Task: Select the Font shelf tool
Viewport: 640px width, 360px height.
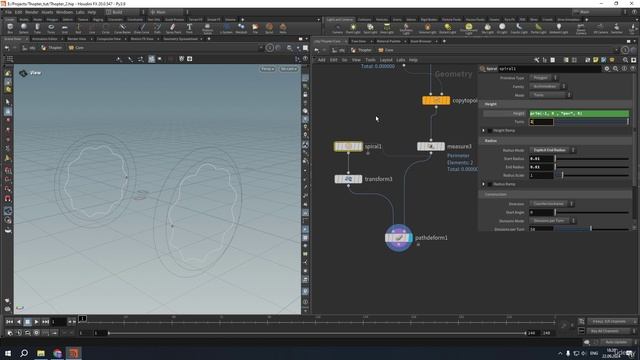Action: [189, 28]
